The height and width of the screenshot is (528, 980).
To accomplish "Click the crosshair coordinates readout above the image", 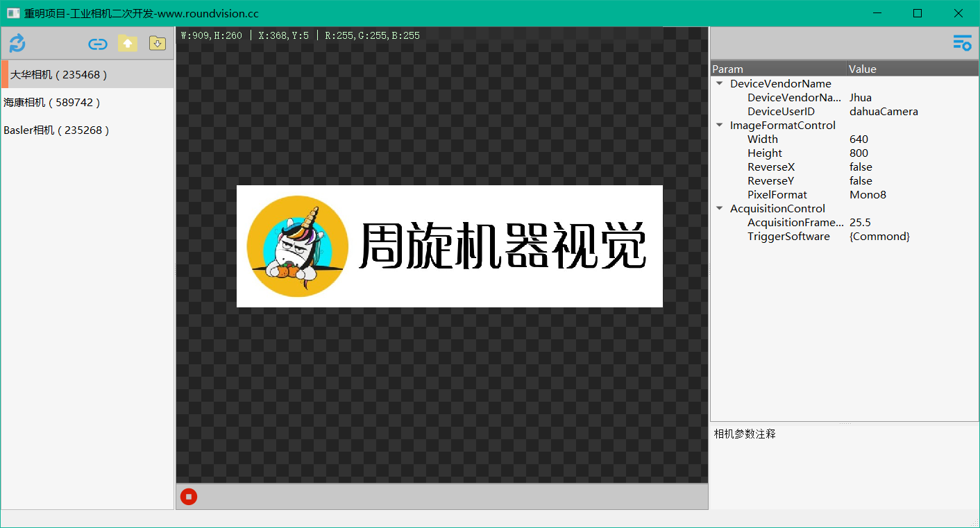I will coord(284,35).
